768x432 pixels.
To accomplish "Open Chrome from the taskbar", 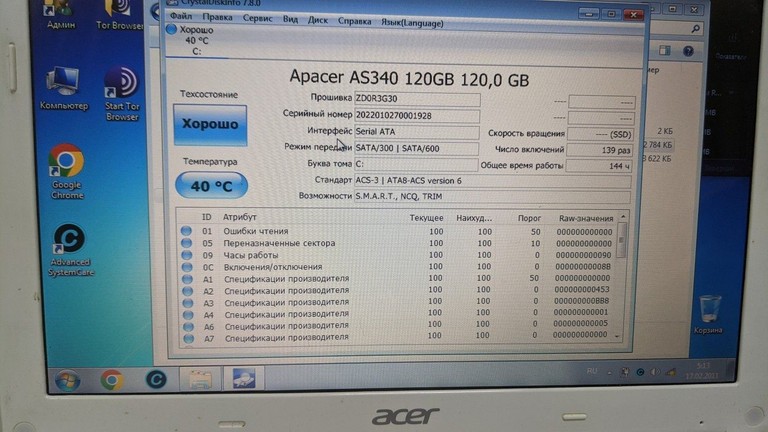I will pyautogui.click(x=112, y=380).
